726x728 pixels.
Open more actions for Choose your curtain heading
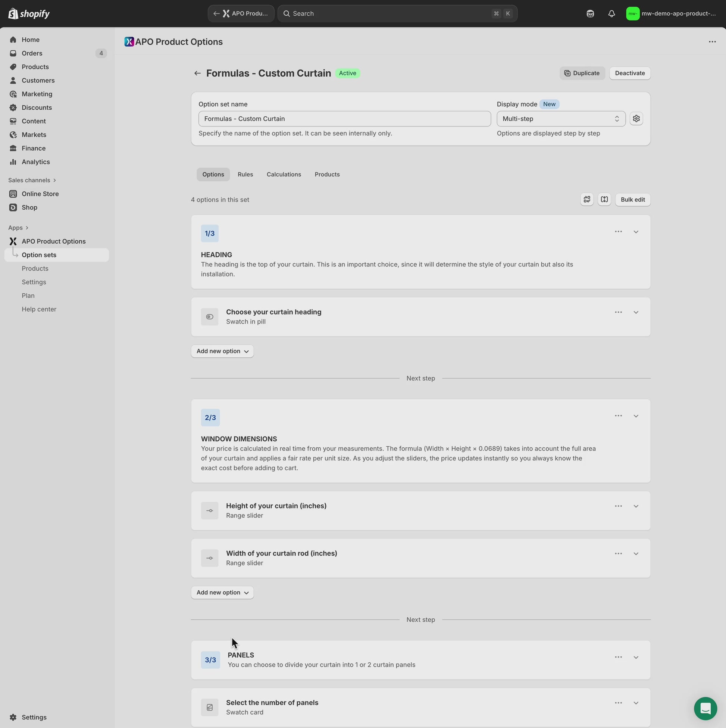click(618, 312)
